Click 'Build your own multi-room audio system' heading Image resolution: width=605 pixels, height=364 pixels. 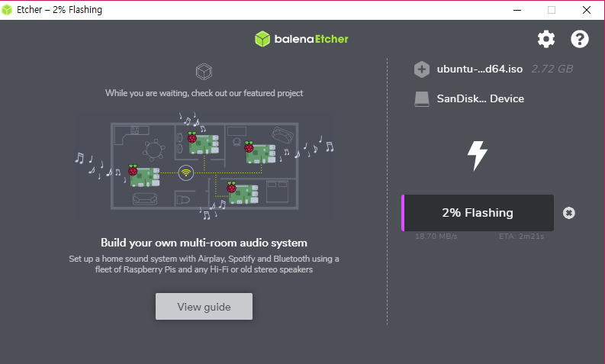204,243
